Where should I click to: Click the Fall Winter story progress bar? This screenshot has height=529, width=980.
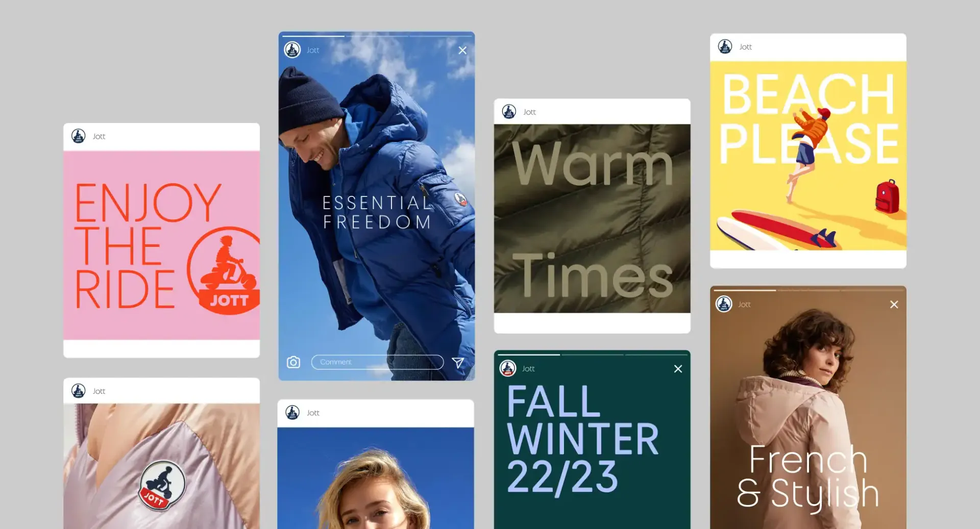pyautogui.click(x=592, y=355)
